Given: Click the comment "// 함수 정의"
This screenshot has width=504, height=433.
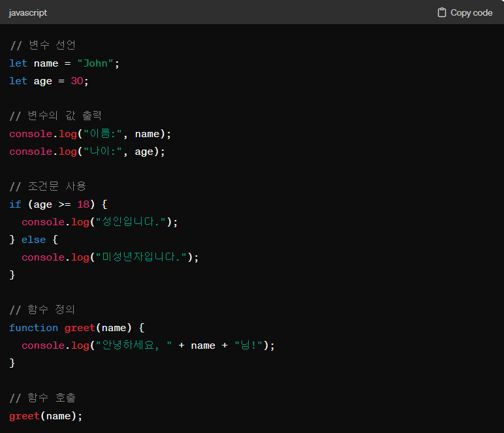Looking at the screenshot, I should tap(42, 310).
